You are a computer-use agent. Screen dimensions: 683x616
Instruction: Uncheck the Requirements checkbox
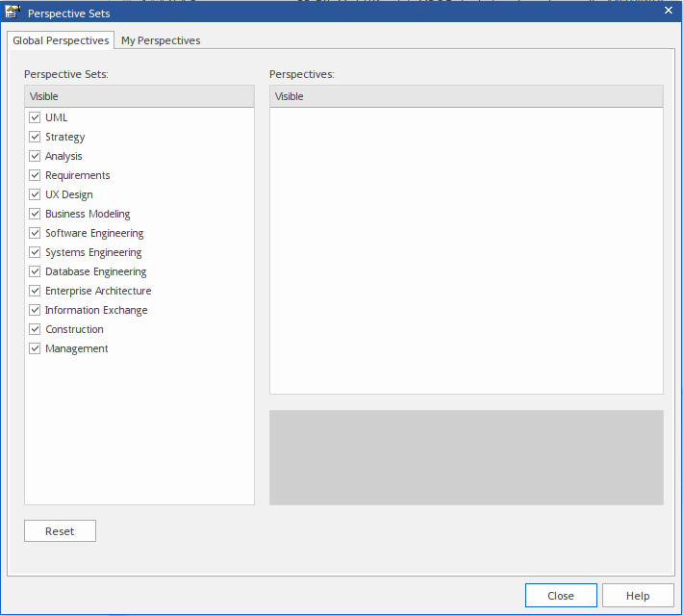click(35, 175)
